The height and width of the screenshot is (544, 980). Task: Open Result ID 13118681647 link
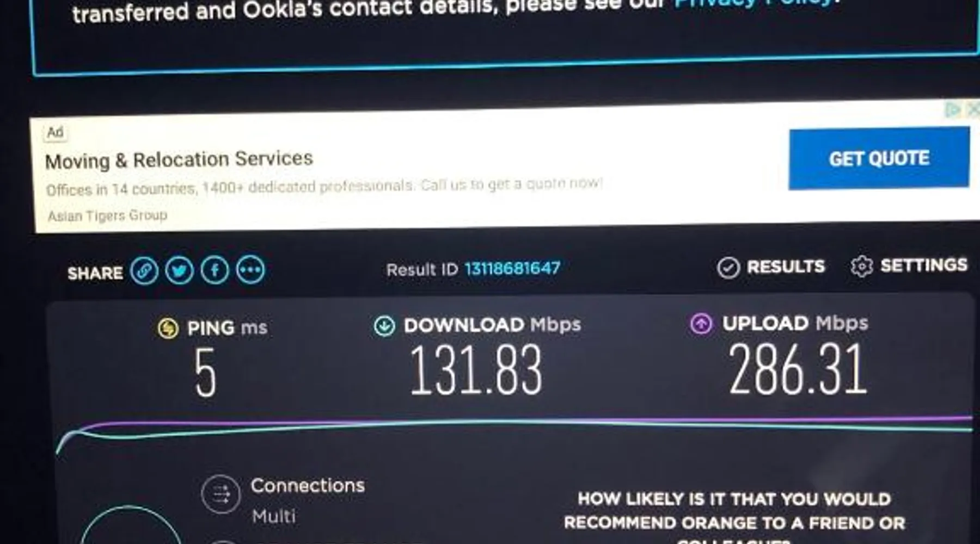512,268
